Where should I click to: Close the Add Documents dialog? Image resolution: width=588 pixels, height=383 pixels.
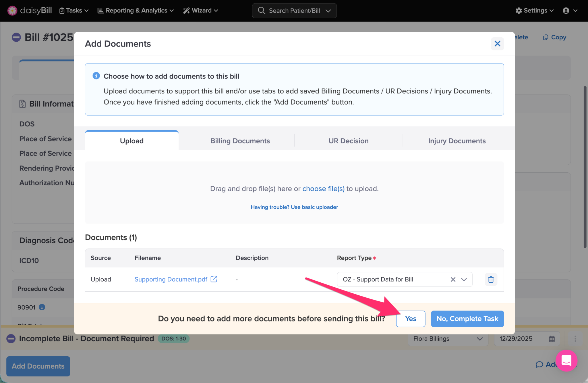(x=497, y=44)
